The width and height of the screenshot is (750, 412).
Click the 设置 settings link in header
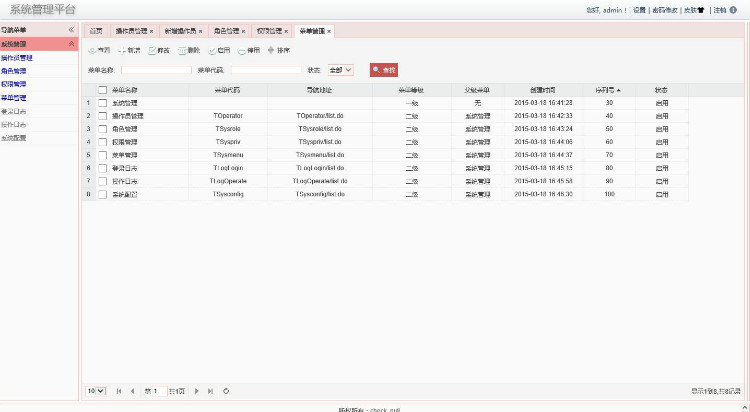tap(640, 10)
